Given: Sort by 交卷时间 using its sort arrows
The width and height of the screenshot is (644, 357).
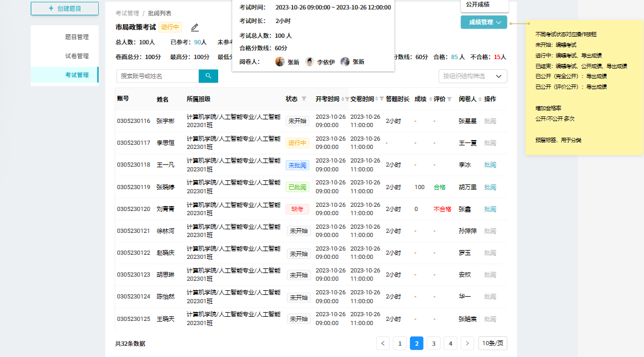Looking at the screenshot, I should pos(377,99).
